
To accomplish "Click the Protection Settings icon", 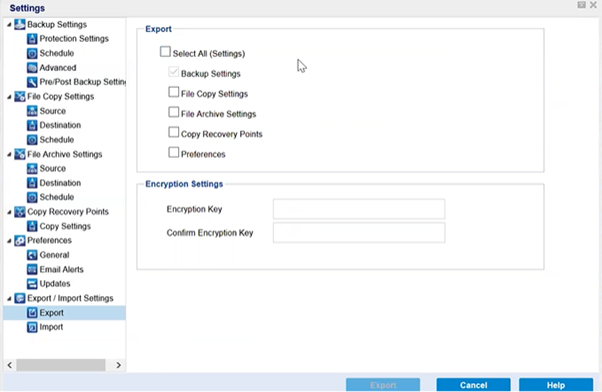I will (32, 39).
